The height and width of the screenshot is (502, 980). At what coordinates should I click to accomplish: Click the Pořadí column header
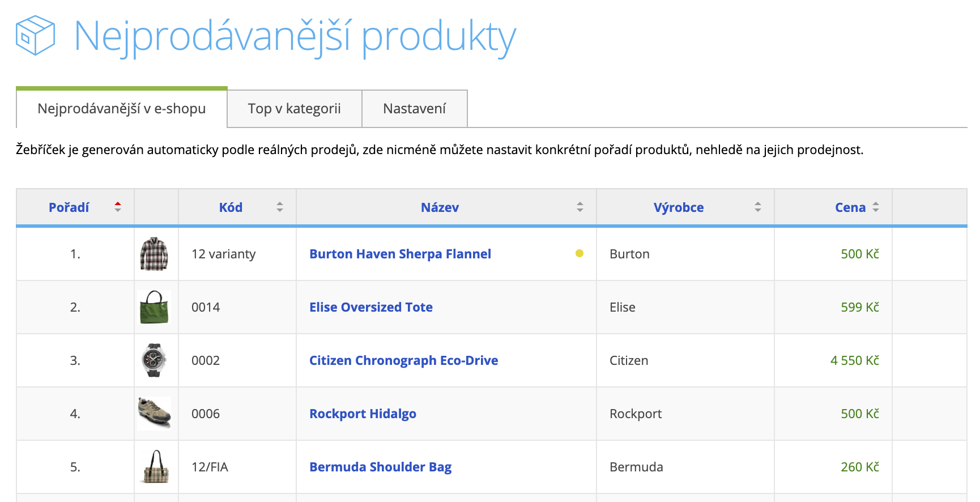coord(69,207)
